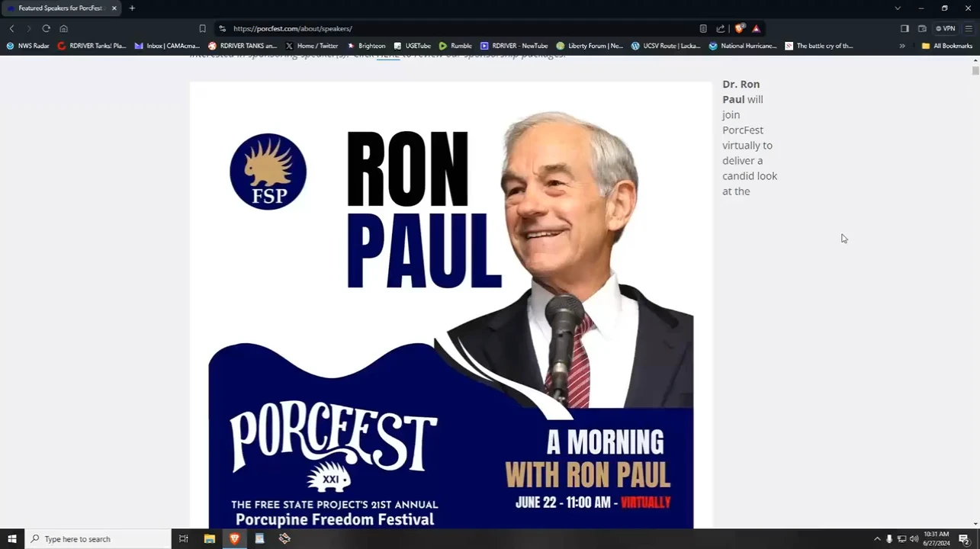Open Brighteon bookmark
980x549 pixels.
pos(365,46)
